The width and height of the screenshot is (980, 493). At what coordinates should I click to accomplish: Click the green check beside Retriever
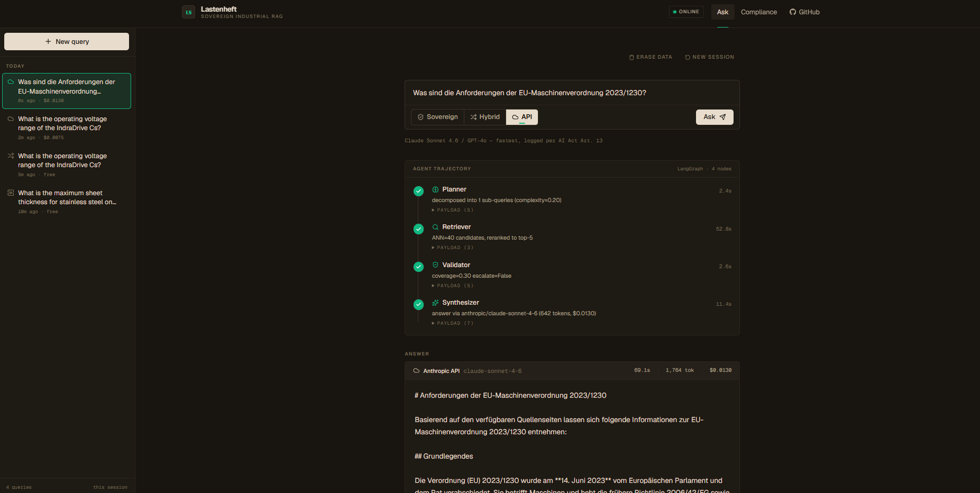tap(418, 229)
